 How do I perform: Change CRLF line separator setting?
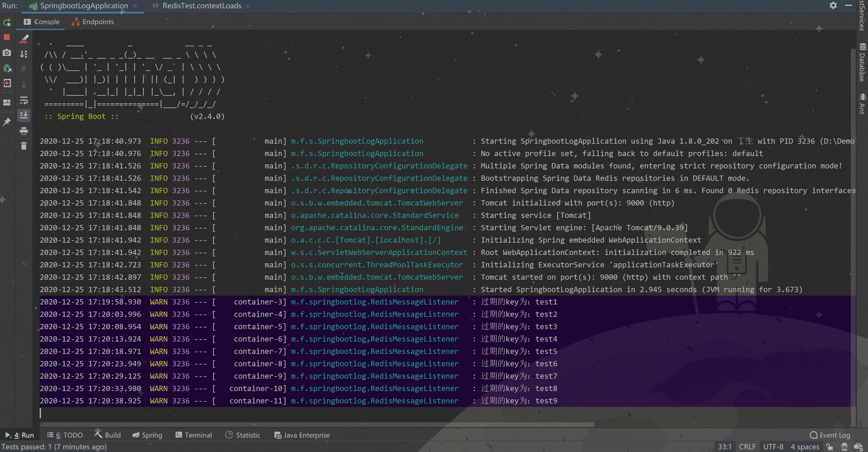coord(747,447)
